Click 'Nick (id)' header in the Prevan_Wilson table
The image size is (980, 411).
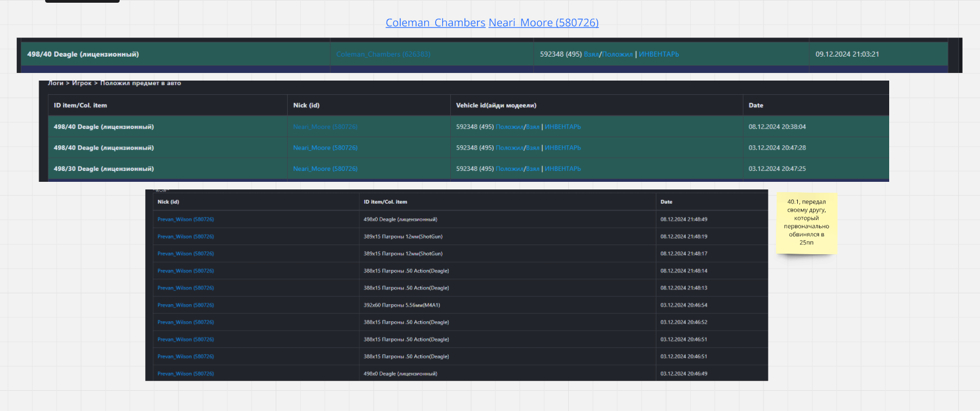click(x=168, y=202)
